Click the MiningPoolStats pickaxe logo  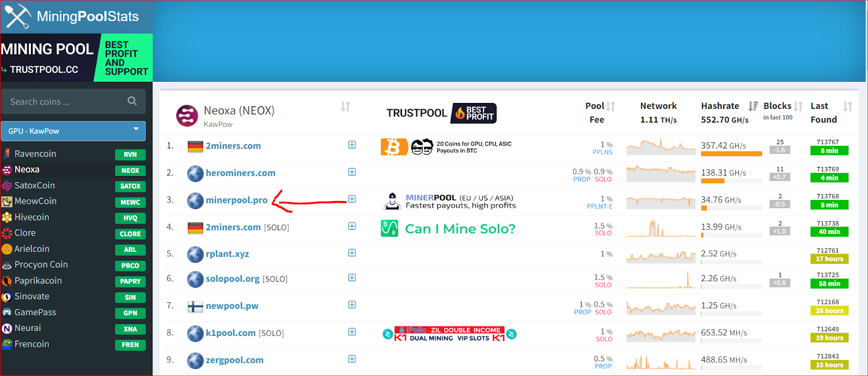pos(17,16)
